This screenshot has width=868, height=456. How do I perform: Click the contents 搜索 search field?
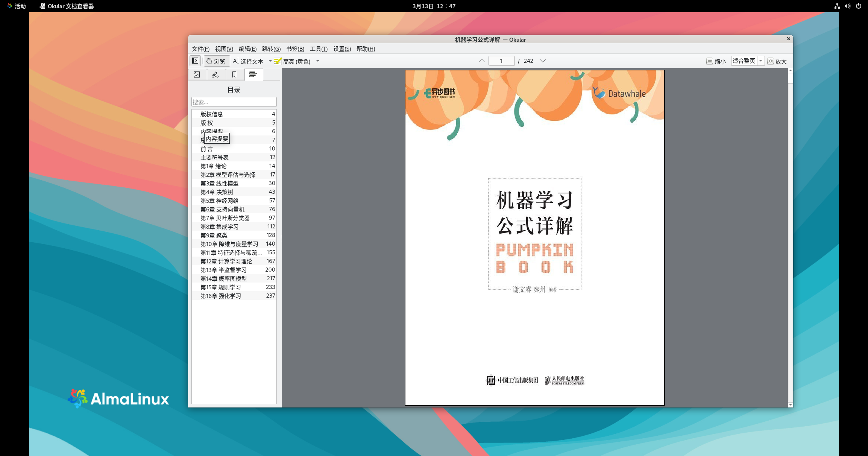(x=234, y=102)
